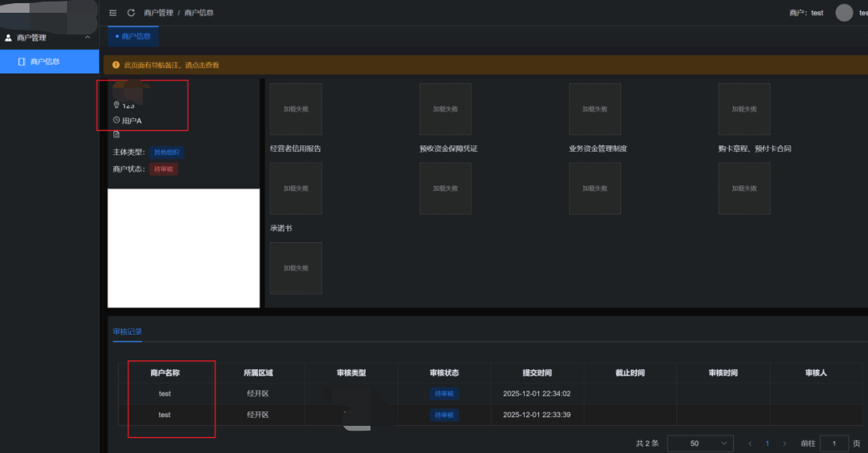Click the 承诺书 label
Image resolution: width=868 pixels, height=453 pixels.
(280, 228)
